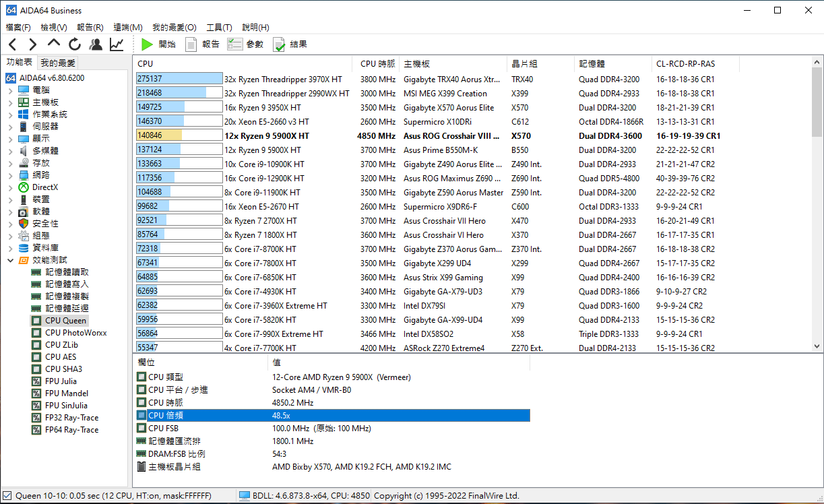Open the 說明(H) menu
The image size is (824, 504).
tap(255, 28)
